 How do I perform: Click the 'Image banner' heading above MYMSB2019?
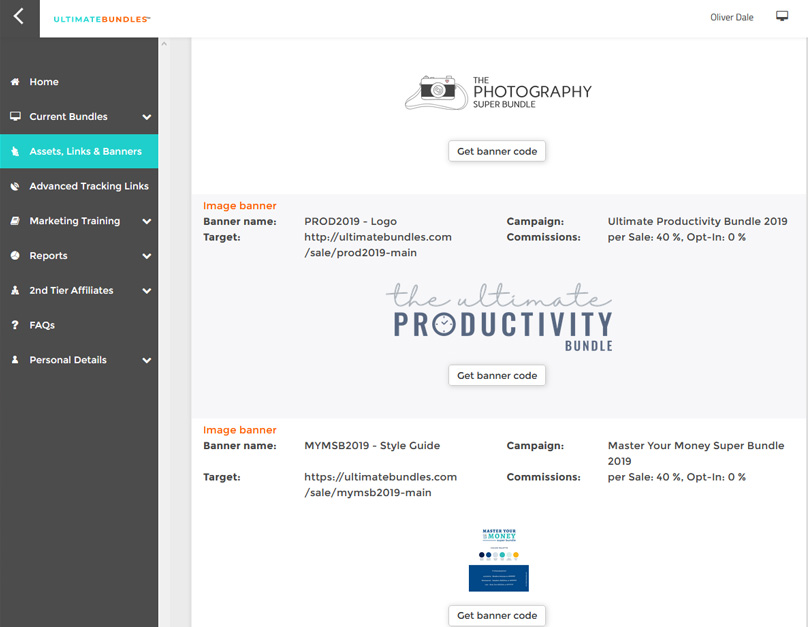point(240,430)
